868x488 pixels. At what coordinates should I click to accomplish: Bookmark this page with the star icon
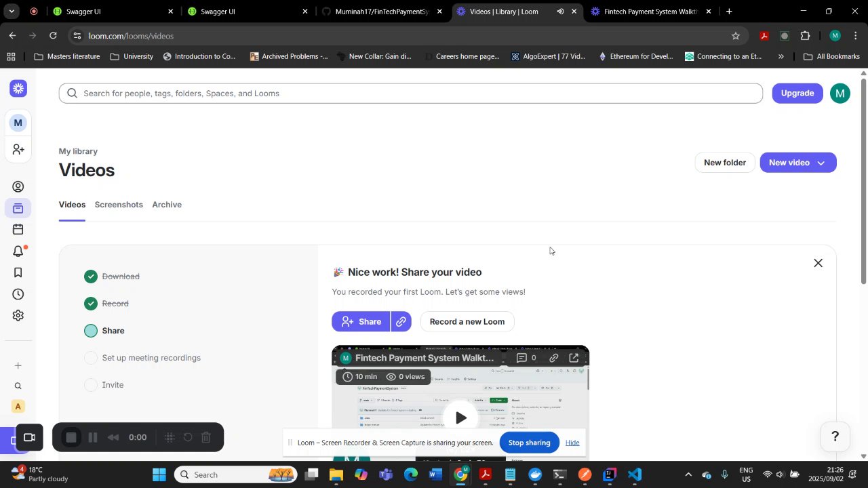tap(736, 36)
